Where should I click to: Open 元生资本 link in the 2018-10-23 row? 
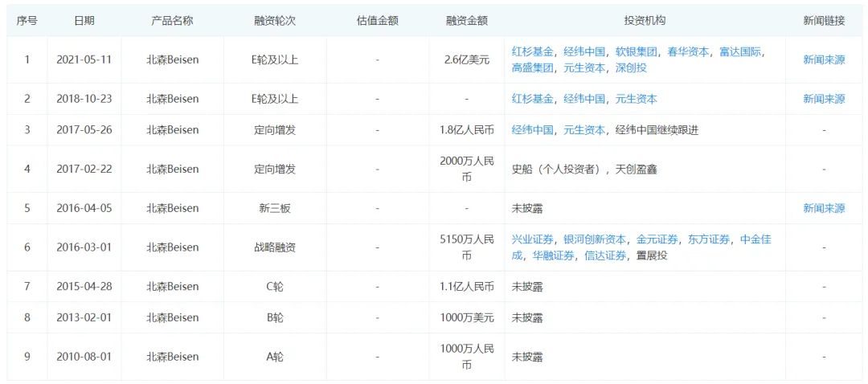click(637, 99)
